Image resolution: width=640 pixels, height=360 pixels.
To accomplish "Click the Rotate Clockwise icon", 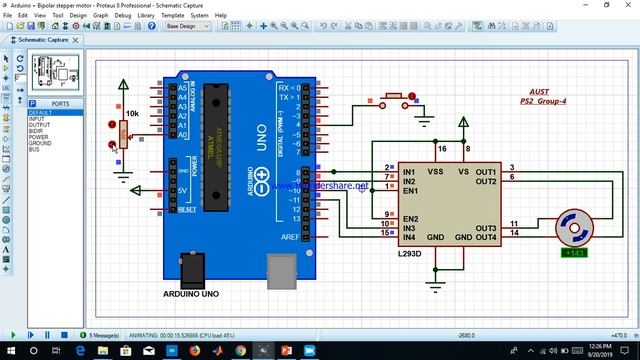I will click(20, 58).
